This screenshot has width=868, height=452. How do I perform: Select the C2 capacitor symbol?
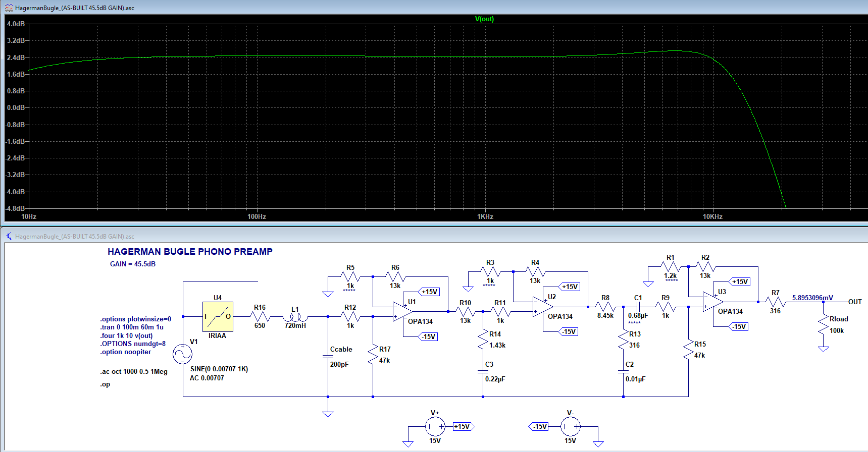coord(623,372)
